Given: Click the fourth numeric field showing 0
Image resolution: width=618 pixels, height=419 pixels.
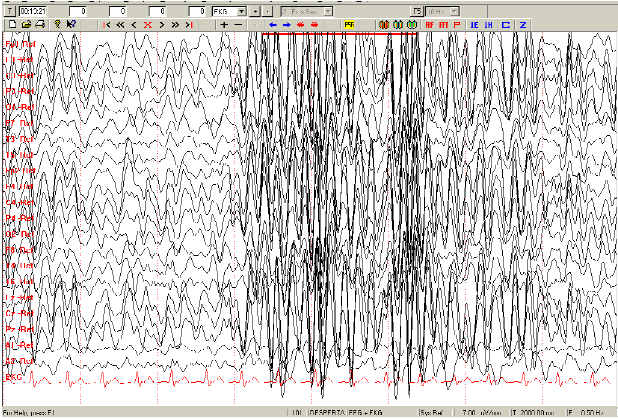Looking at the screenshot, I should click(x=197, y=11).
